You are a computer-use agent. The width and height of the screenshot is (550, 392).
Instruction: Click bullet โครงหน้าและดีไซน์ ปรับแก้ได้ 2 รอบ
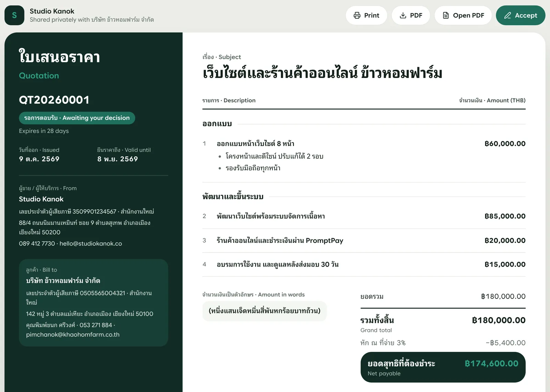tap(274, 156)
